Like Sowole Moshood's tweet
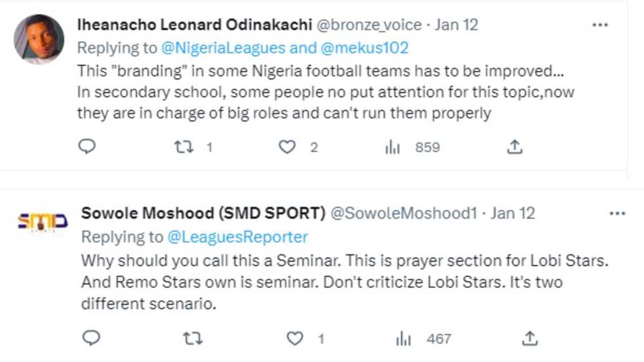The width and height of the screenshot is (644, 362). click(x=295, y=339)
